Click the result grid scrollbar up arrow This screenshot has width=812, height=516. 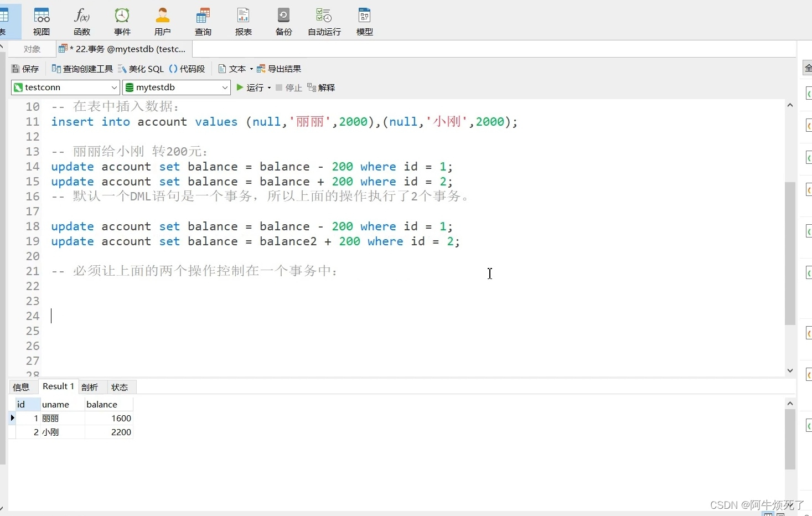click(x=790, y=403)
